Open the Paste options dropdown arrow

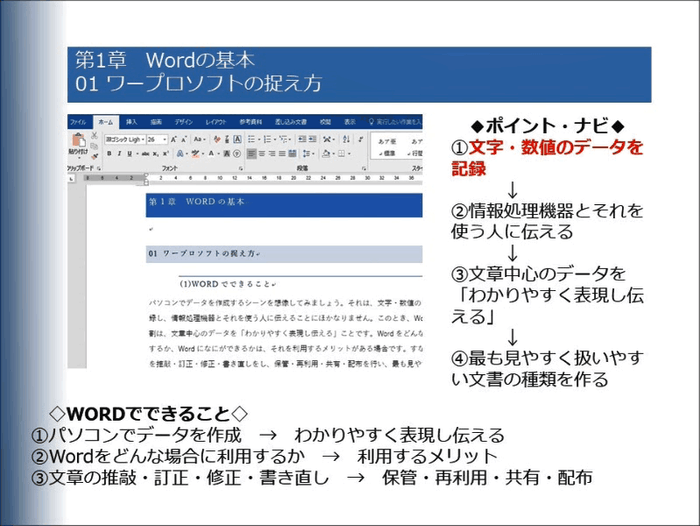coord(78,158)
